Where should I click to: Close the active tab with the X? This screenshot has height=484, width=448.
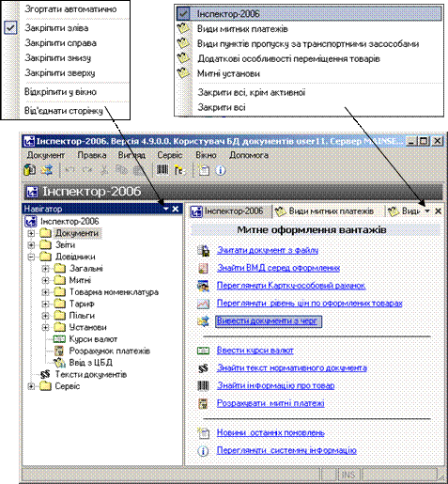[x=439, y=211]
